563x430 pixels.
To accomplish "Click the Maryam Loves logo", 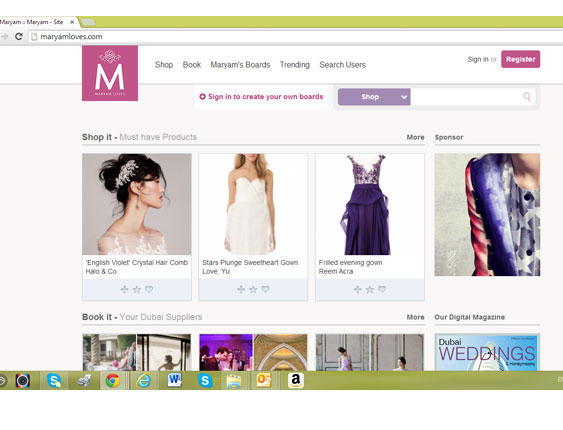I will pos(110,73).
